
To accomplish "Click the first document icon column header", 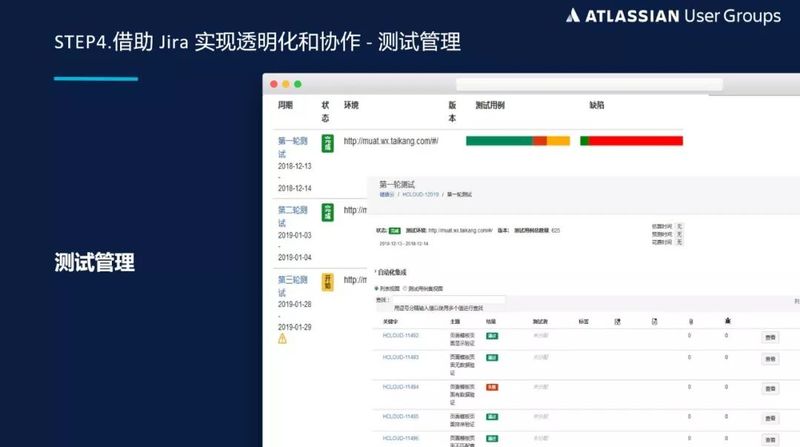I will click(617, 321).
